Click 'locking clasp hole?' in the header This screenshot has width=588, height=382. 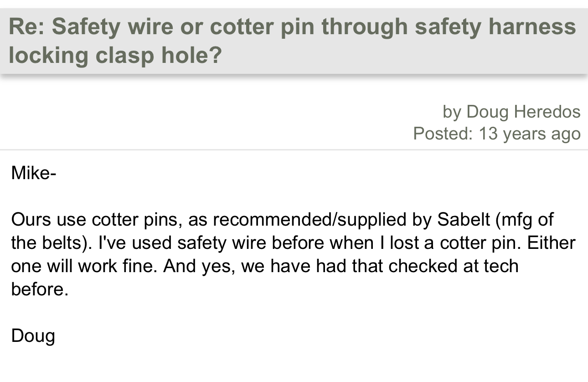coord(115,55)
